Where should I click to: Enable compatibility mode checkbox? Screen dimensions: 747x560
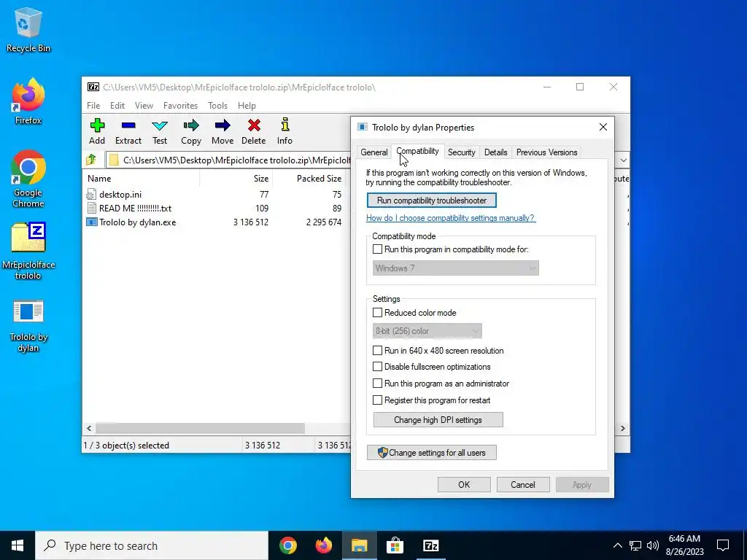[x=377, y=249]
